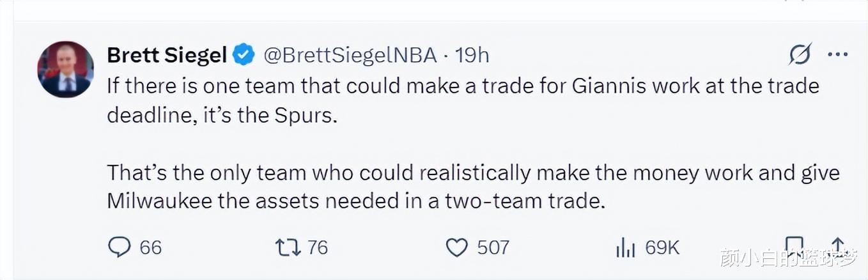Click the 76 reposts count

tap(318, 247)
